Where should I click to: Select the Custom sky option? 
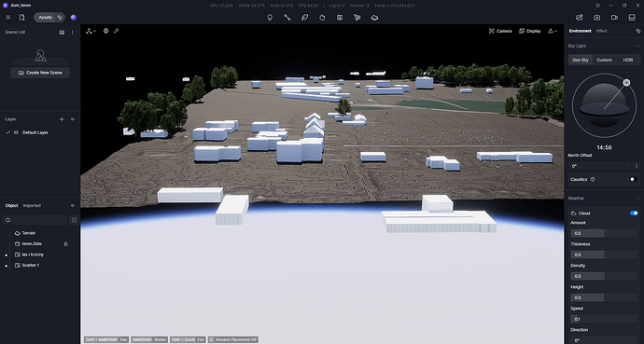[x=604, y=60]
